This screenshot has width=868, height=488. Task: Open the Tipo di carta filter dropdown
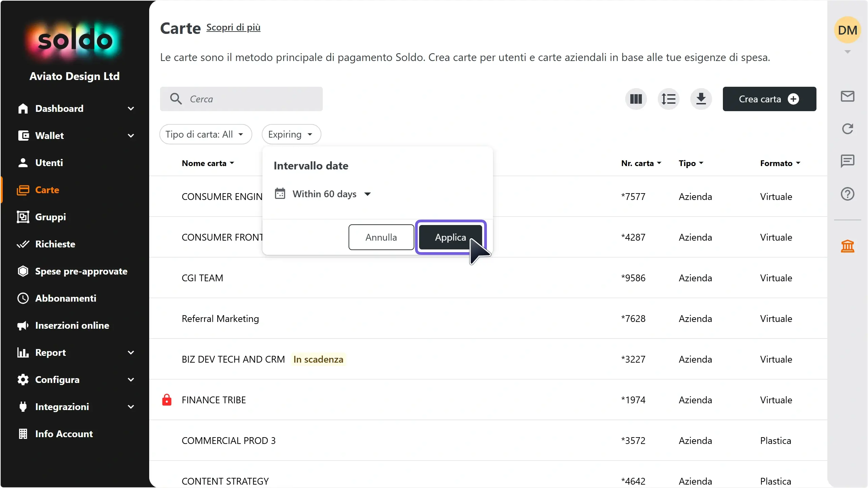point(205,134)
